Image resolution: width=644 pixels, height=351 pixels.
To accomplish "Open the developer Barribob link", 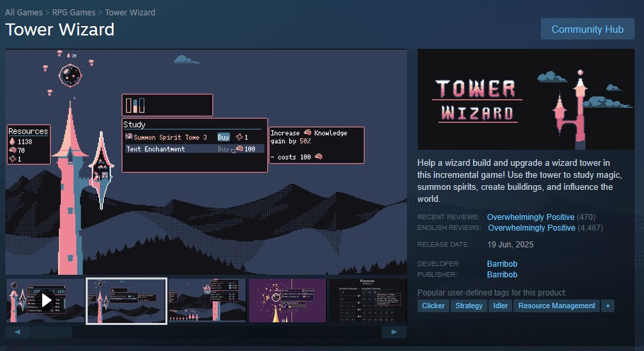I will click(502, 263).
